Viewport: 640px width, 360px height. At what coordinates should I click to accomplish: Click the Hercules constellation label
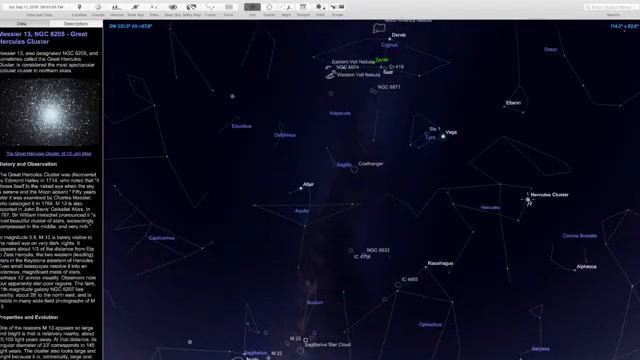point(490,207)
